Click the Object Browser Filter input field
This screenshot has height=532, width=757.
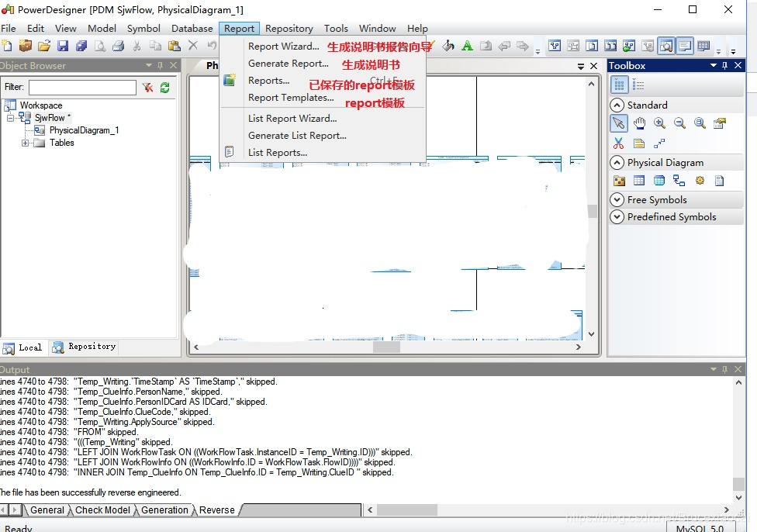point(82,88)
